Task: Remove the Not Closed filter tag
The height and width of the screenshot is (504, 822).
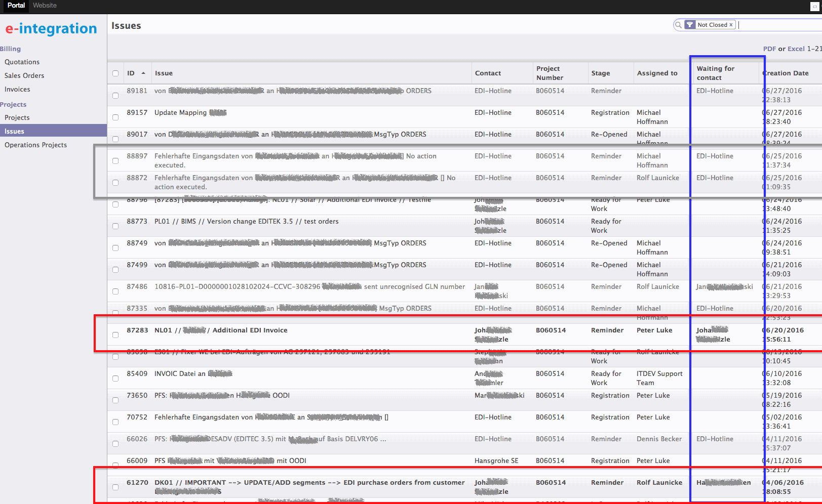Action: [x=731, y=25]
